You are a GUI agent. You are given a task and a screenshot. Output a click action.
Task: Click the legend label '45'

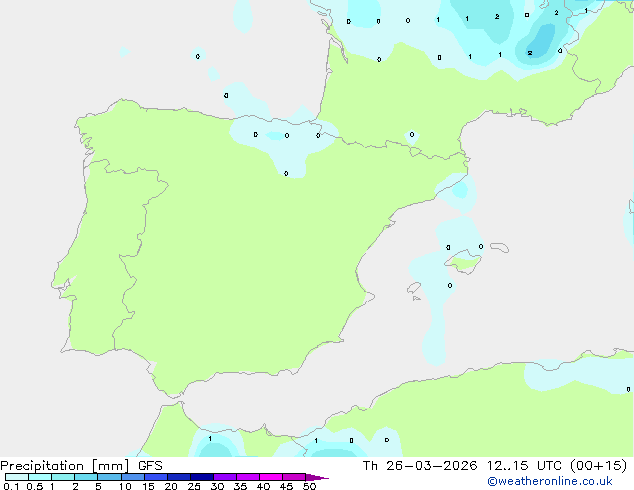tap(286, 486)
